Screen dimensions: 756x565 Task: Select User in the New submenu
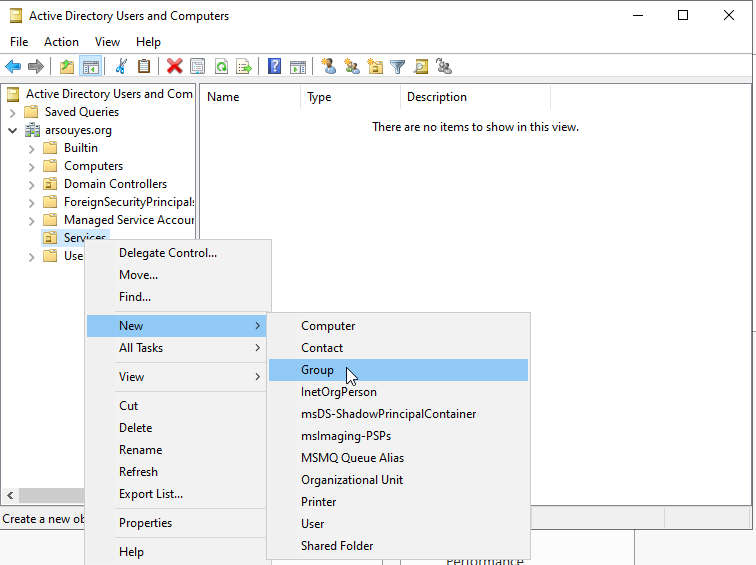pos(398,524)
